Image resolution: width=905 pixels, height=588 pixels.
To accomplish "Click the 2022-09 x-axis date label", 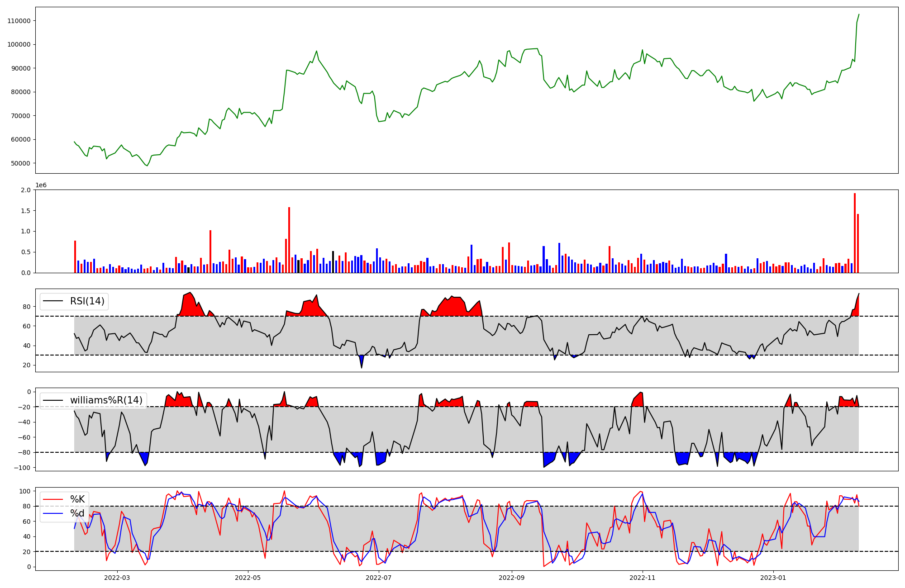I will [511, 577].
